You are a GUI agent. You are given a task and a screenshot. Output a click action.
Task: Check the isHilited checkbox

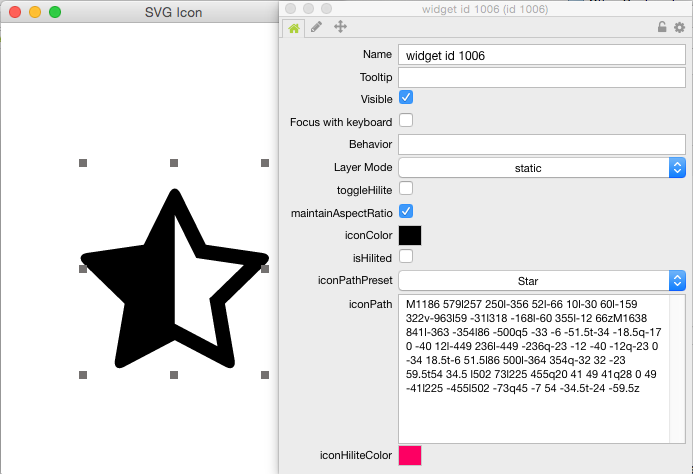[406, 257]
